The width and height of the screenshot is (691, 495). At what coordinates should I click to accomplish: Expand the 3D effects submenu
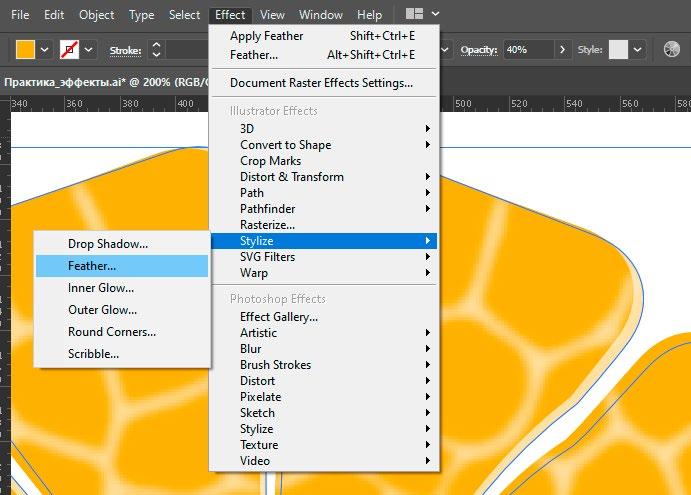click(x=323, y=129)
